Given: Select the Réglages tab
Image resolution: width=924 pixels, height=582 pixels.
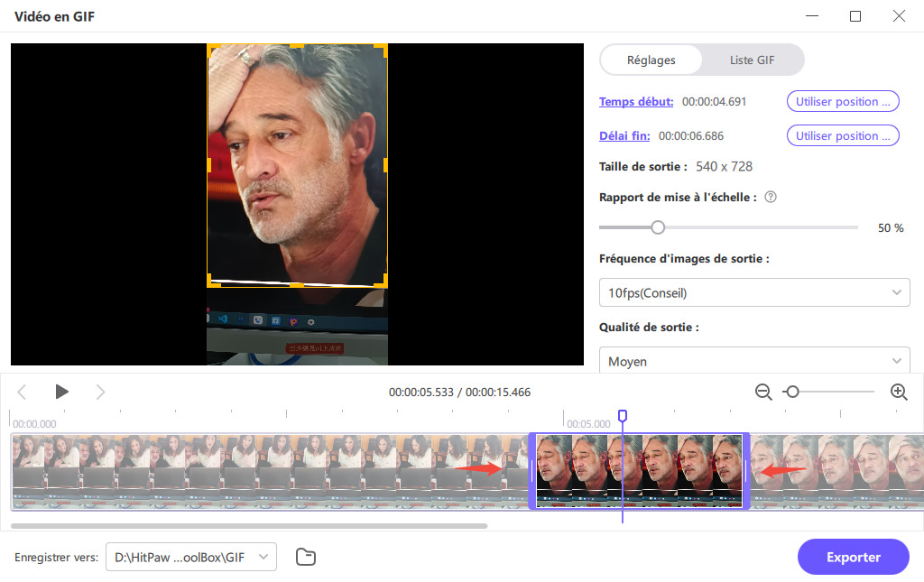Looking at the screenshot, I should 651,60.
